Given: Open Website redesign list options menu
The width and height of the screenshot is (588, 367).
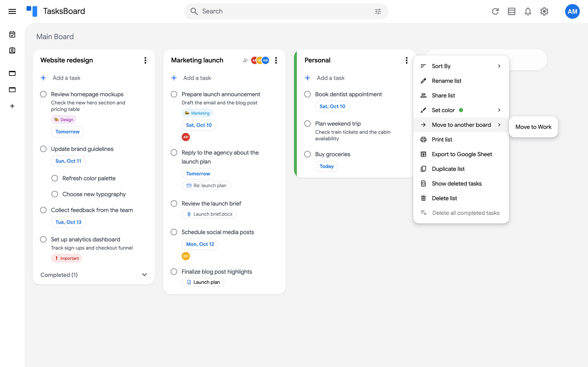Looking at the screenshot, I should point(145,60).
